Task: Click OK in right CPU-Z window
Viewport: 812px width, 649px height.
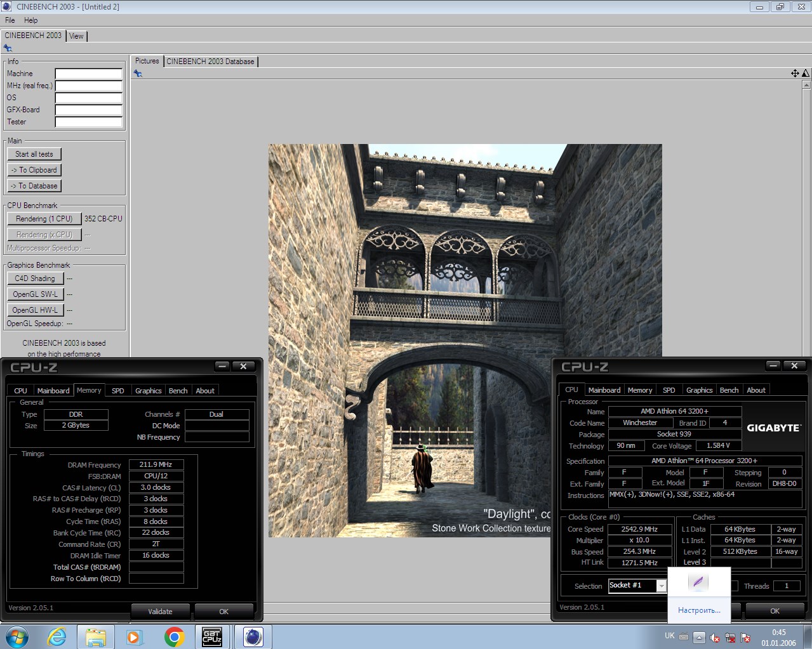Action: [x=775, y=611]
